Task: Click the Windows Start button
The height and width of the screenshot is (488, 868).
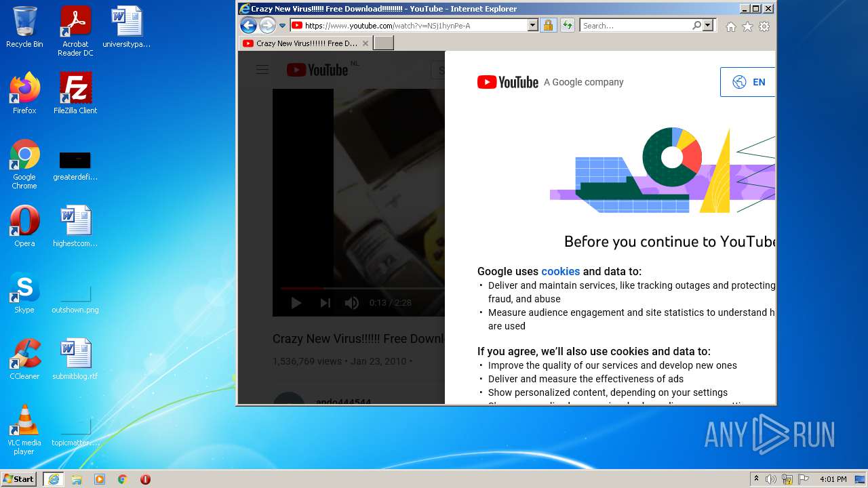Action: coord(19,479)
